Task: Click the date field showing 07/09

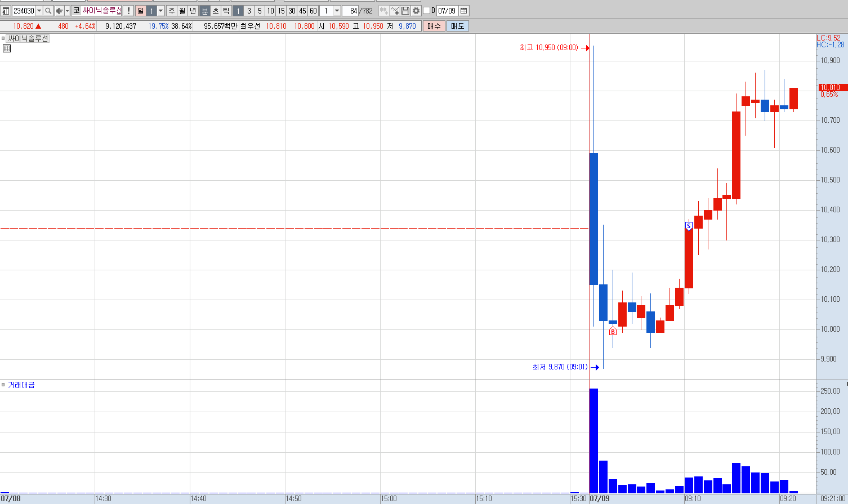Action: pyautogui.click(x=447, y=11)
